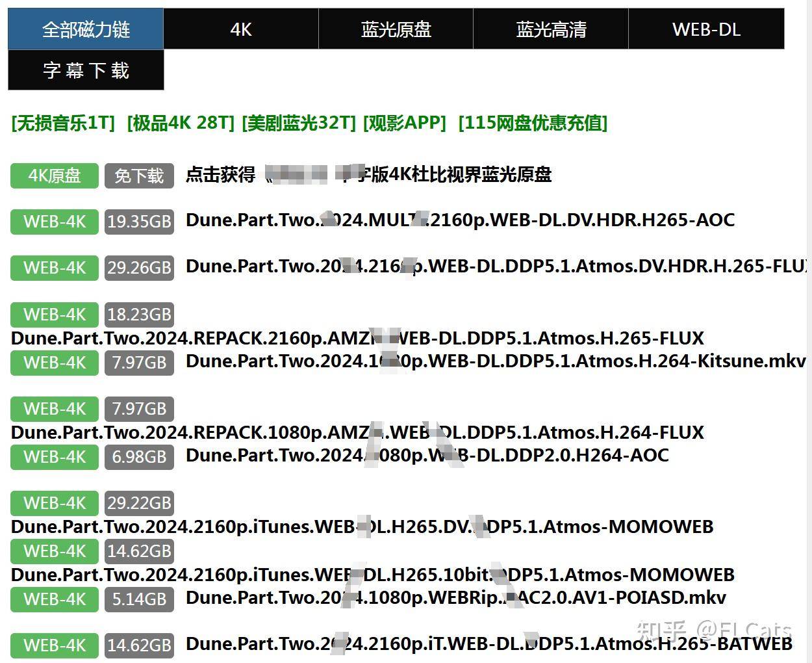Screen dimensions: 812x663
Task: Click the 7.97GB badge beside the Kitsune.mkv release
Action: coord(139,363)
